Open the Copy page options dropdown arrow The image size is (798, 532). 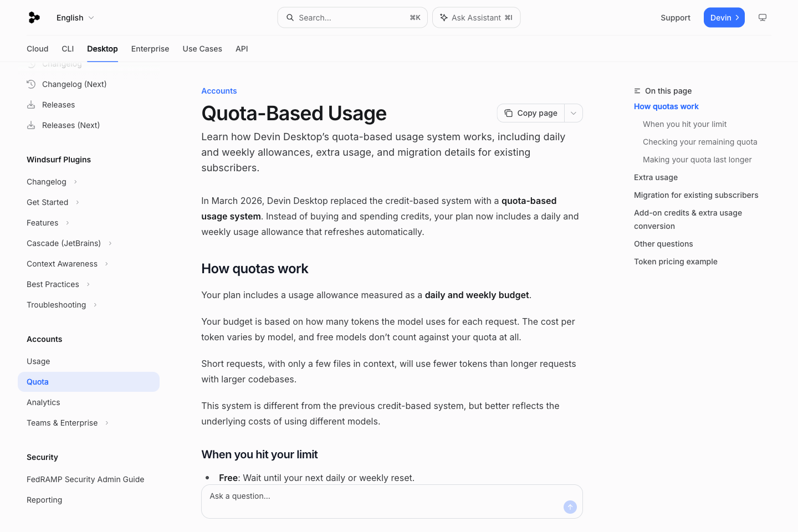pos(574,113)
